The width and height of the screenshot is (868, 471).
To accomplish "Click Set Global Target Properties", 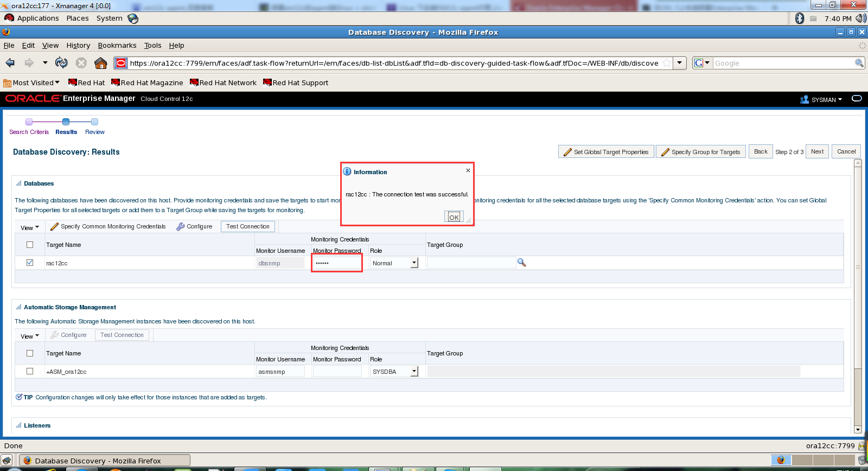I will 606,152.
